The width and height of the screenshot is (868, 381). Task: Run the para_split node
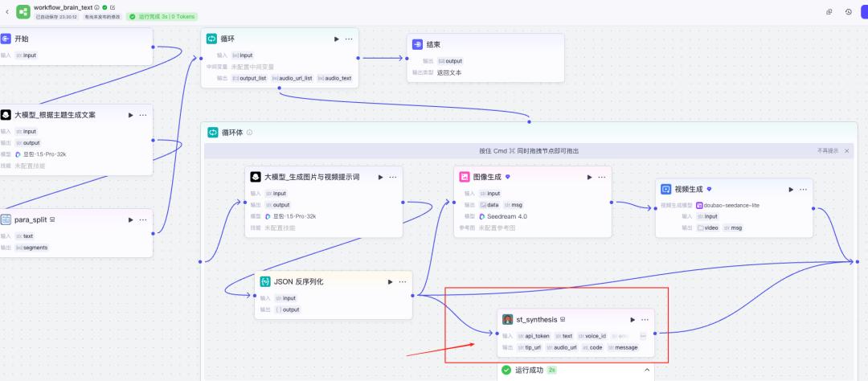point(131,220)
